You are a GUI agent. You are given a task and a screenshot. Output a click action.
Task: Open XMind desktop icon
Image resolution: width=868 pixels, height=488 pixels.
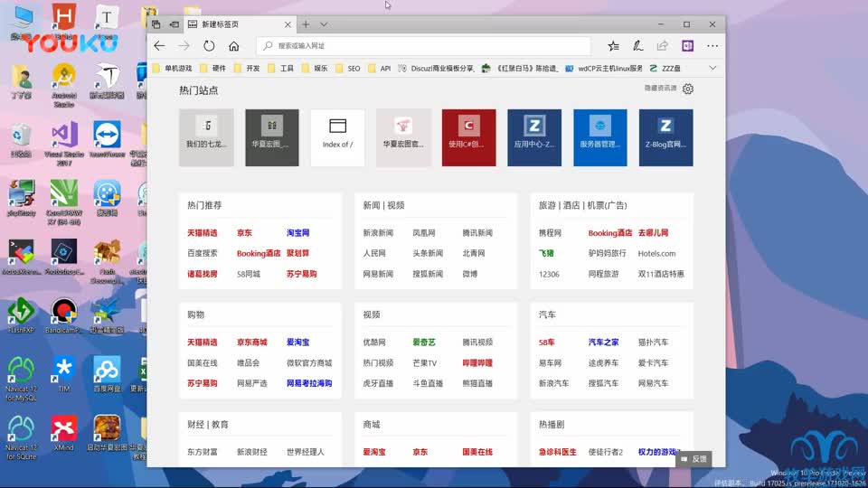[x=63, y=434]
